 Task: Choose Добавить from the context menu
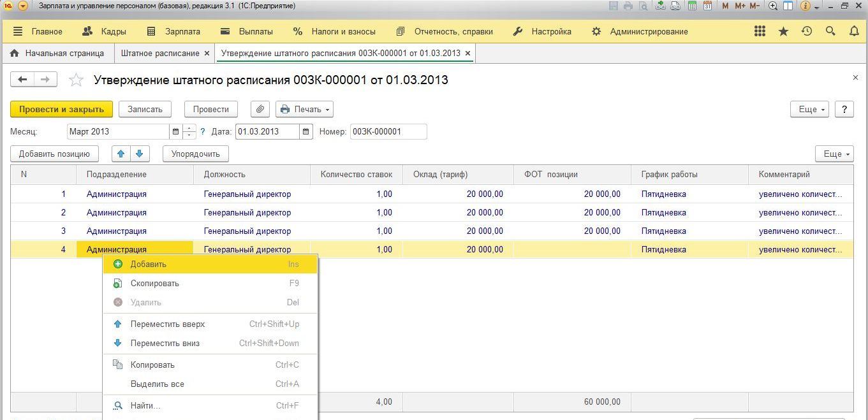[x=148, y=264]
